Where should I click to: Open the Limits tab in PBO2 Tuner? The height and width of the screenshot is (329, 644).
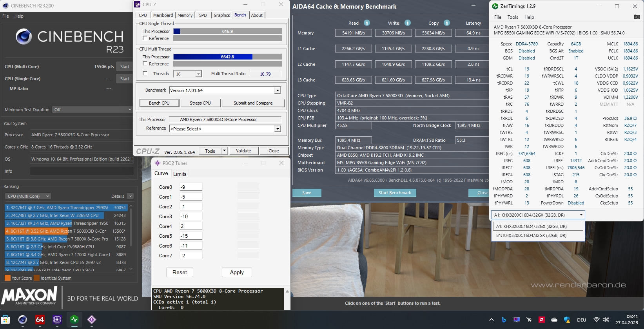[180, 174]
